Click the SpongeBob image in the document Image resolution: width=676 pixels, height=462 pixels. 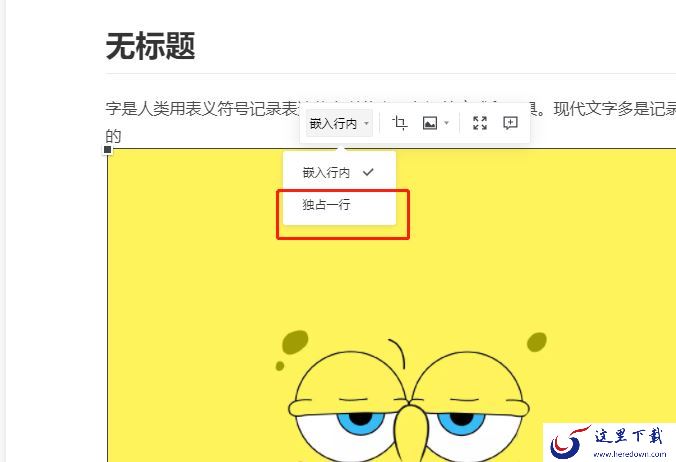point(391,305)
